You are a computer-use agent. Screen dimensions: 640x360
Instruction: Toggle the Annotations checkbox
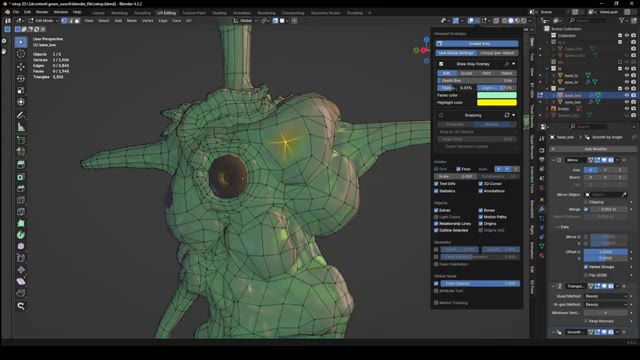click(x=481, y=191)
